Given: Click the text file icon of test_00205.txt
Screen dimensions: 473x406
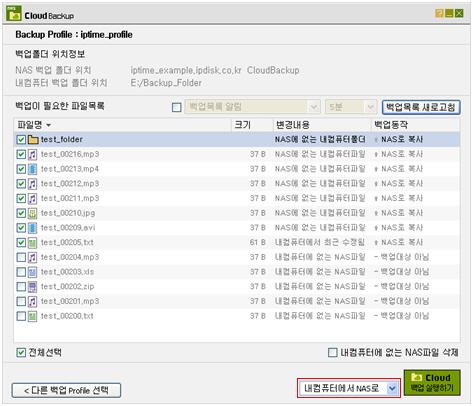Looking at the screenshot, I should pyautogui.click(x=32, y=243).
